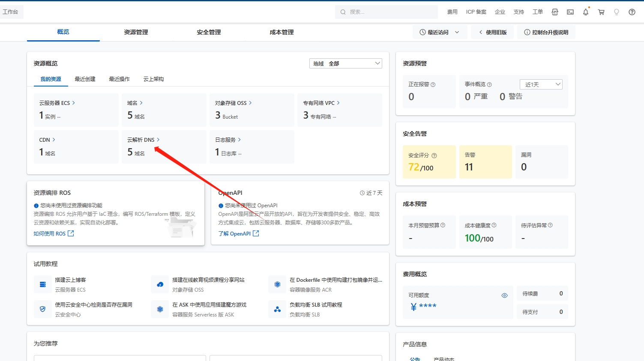Select the 我的资源 sub-tab

coord(51,79)
